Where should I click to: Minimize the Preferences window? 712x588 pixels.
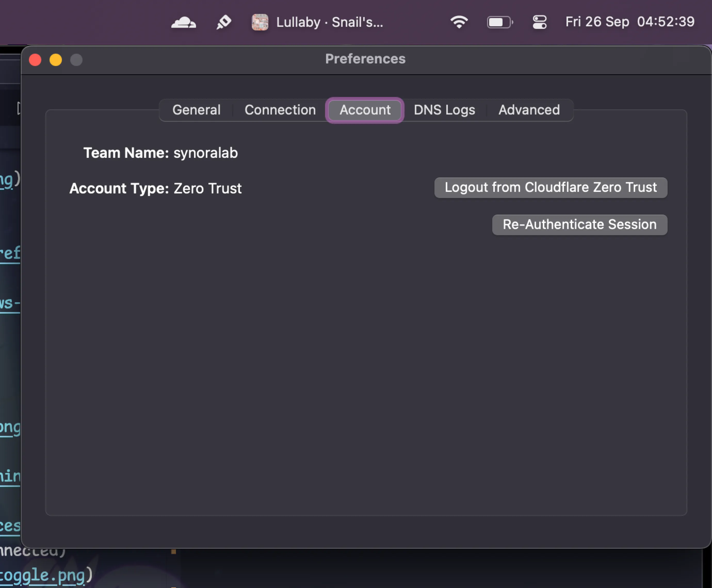[56, 60]
